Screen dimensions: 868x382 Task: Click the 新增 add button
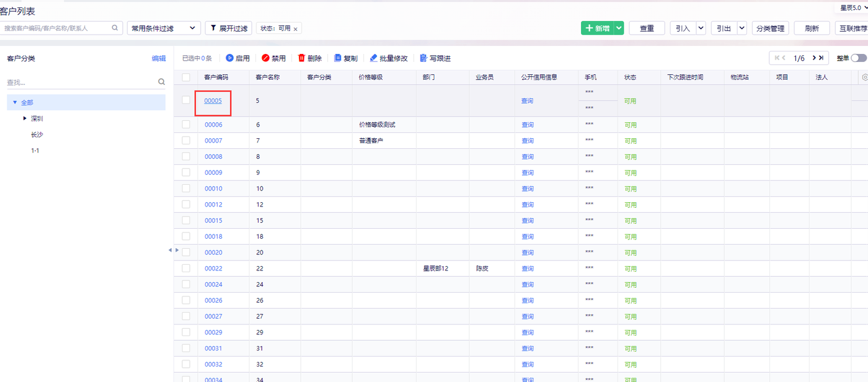[598, 28]
